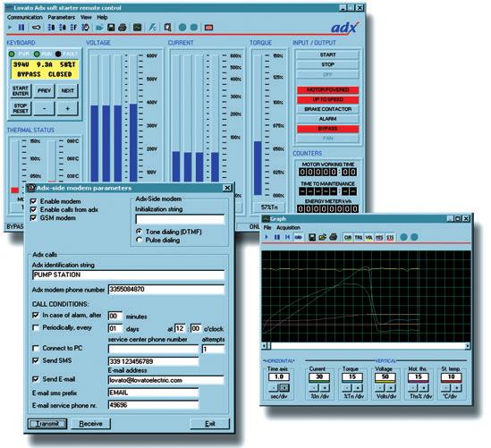Select the Pulse dialing radio button
The width and height of the screenshot is (491, 448).
140,240
